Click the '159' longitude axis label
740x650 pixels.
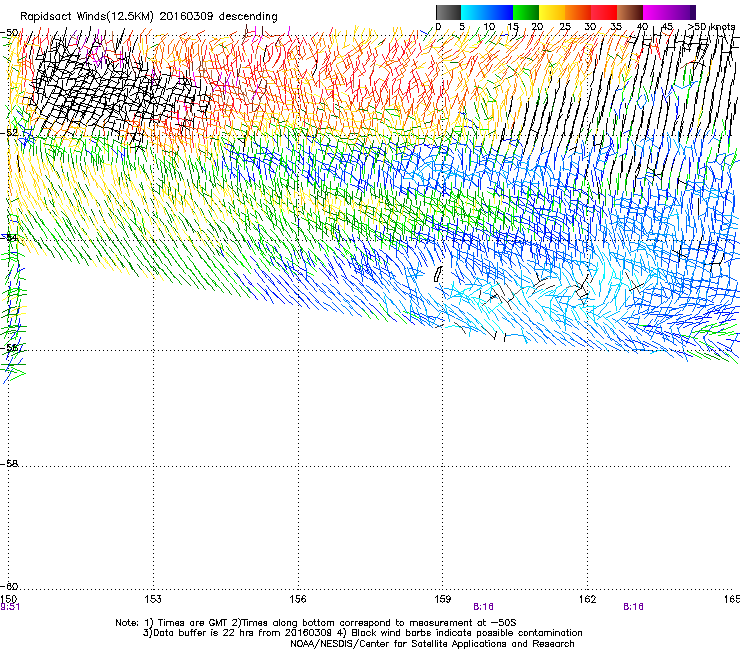coord(443,599)
